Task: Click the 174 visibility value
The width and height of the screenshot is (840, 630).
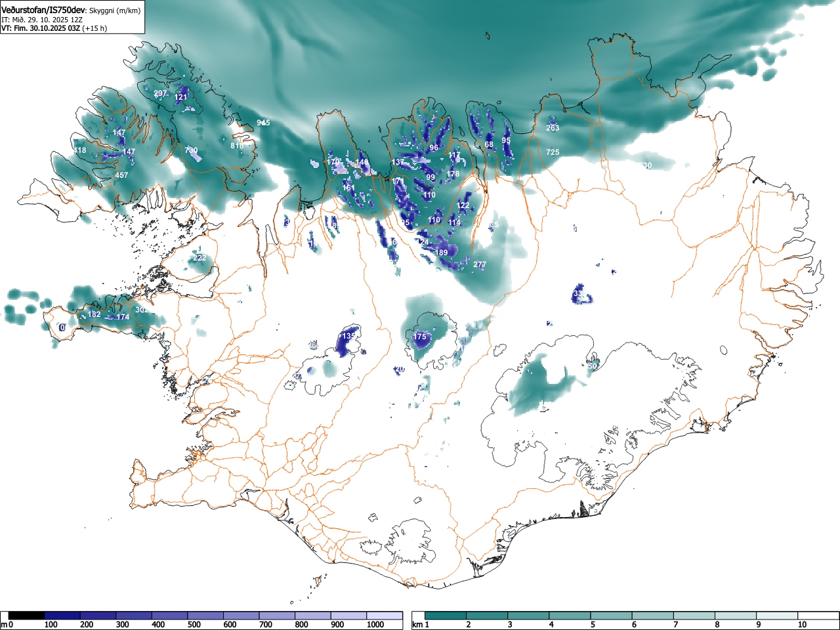Action: coord(123,317)
